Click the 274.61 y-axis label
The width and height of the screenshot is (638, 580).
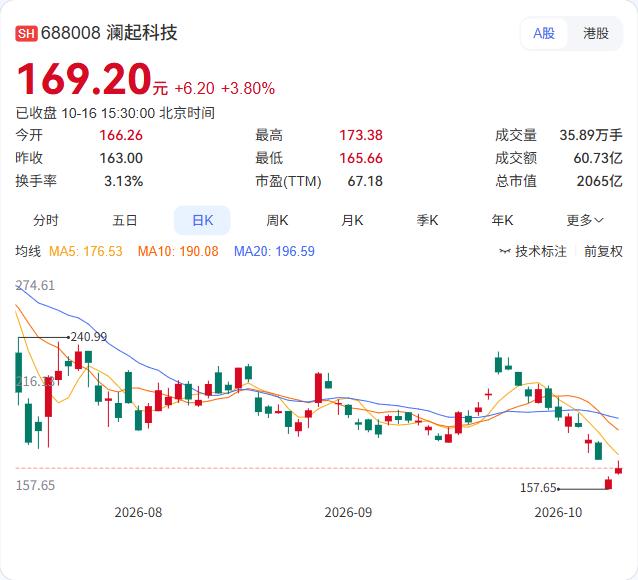pyautogui.click(x=35, y=285)
